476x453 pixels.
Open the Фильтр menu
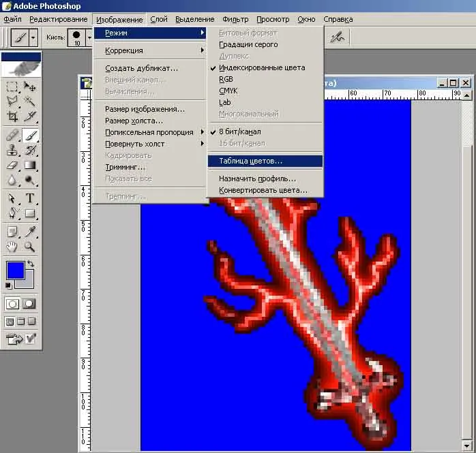tap(235, 20)
